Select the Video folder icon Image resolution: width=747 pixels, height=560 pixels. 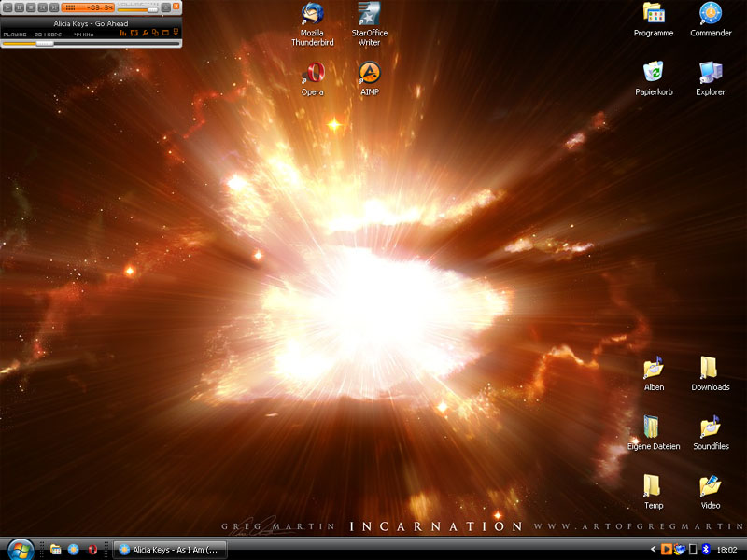[x=711, y=493]
